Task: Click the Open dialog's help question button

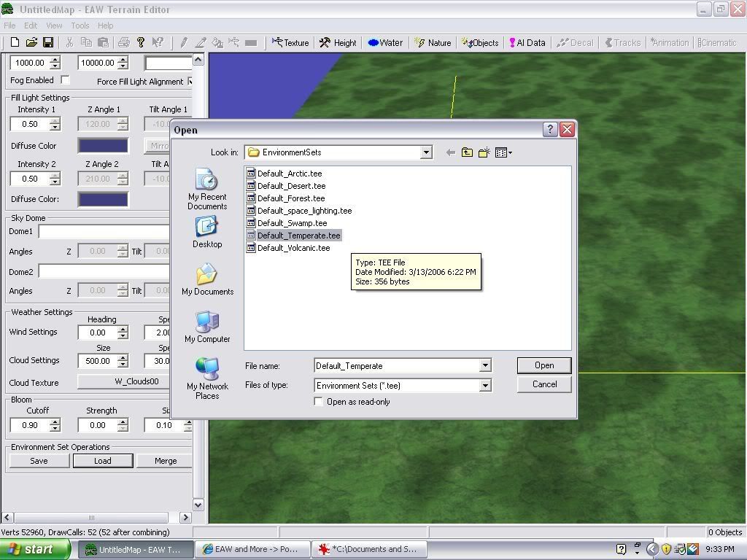Action: pyautogui.click(x=550, y=130)
